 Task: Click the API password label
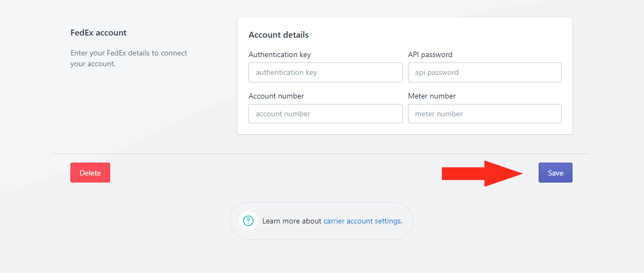[x=430, y=54]
